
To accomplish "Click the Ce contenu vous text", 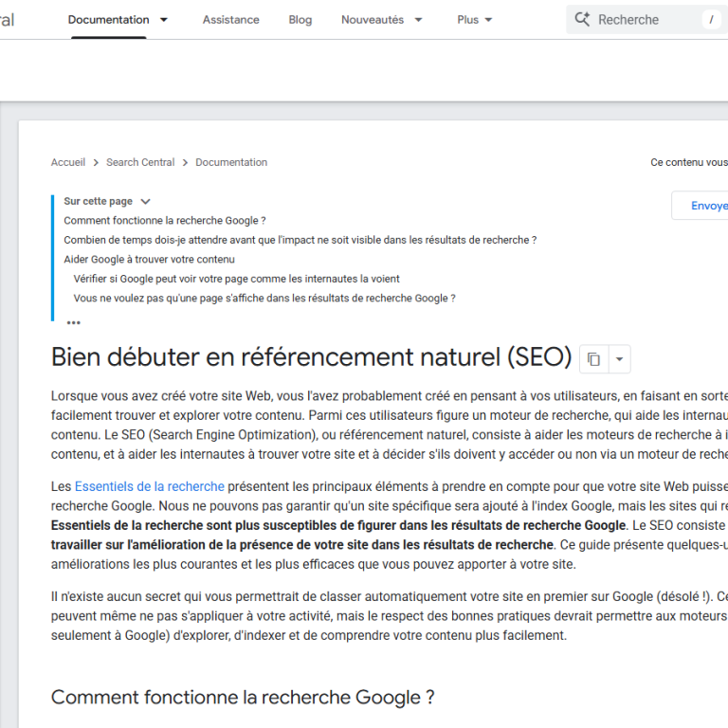I will 689,162.
